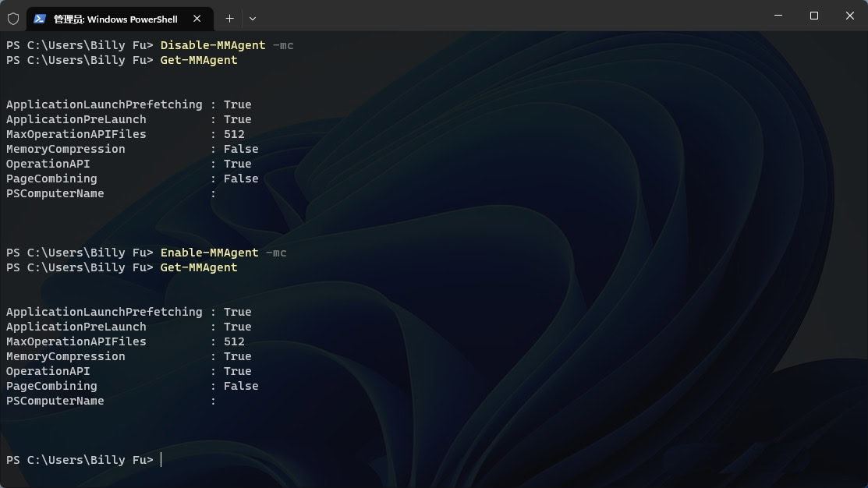Click the first Get-MMAgent command
The width and height of the screenshot is (868, 488).
pos(199,60)
